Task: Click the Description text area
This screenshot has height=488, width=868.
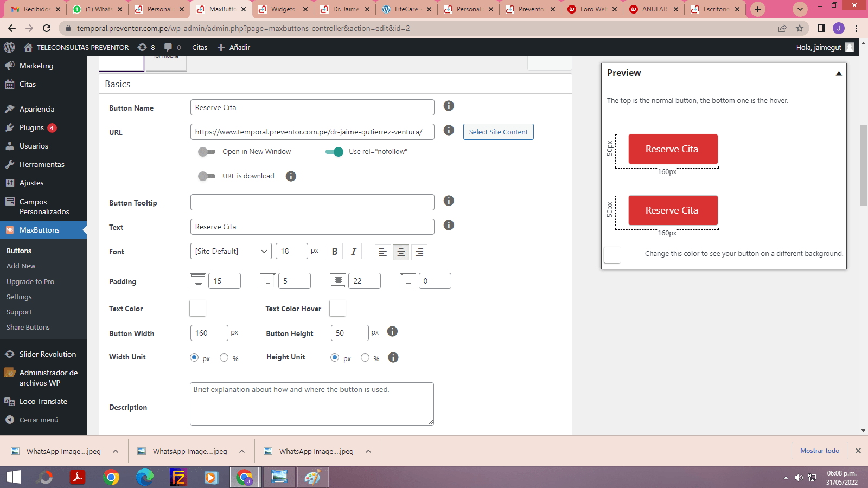Action: click(312, 404)
